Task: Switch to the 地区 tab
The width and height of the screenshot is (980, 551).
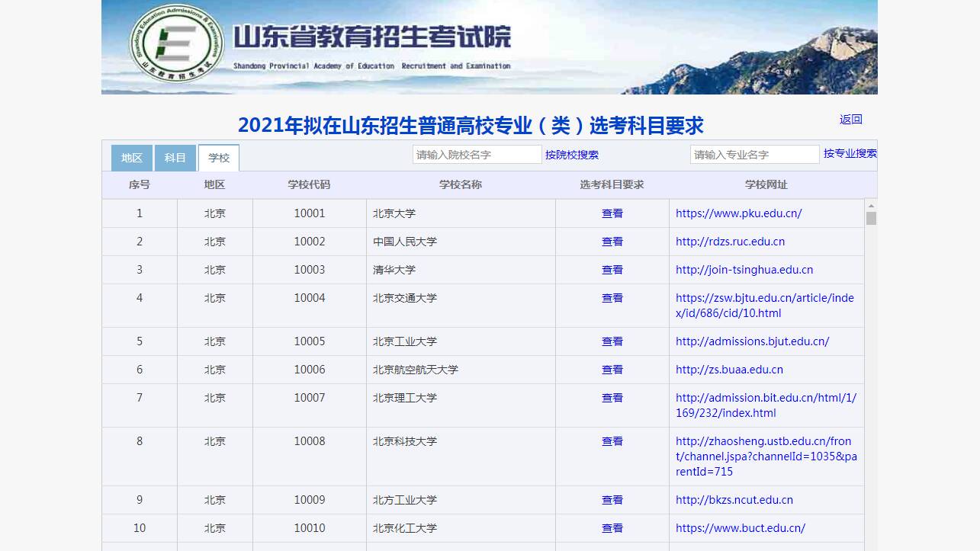Action: pyautogui.click(x=132, y=158)
